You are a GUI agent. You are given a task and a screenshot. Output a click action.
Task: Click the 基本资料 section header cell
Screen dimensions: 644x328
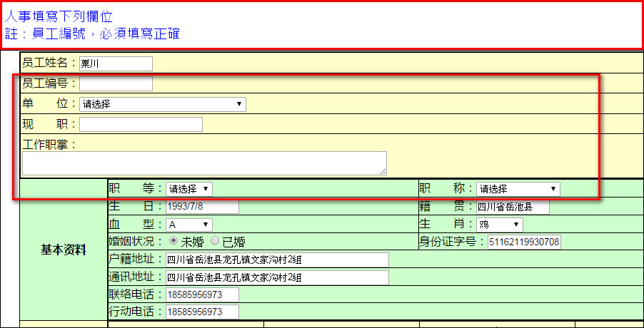click(64, 250)
